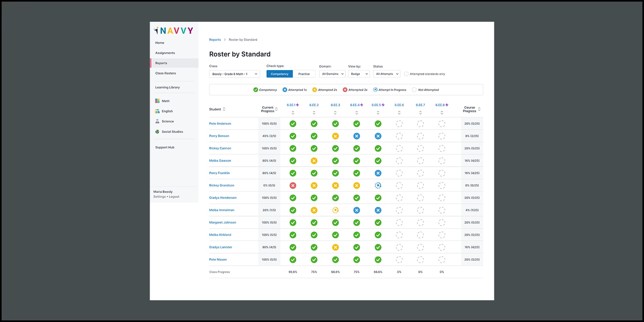Open the 6.EE.7 standard header link
The height and width of the screenshot is (322, 644).
tap(421, 105)
